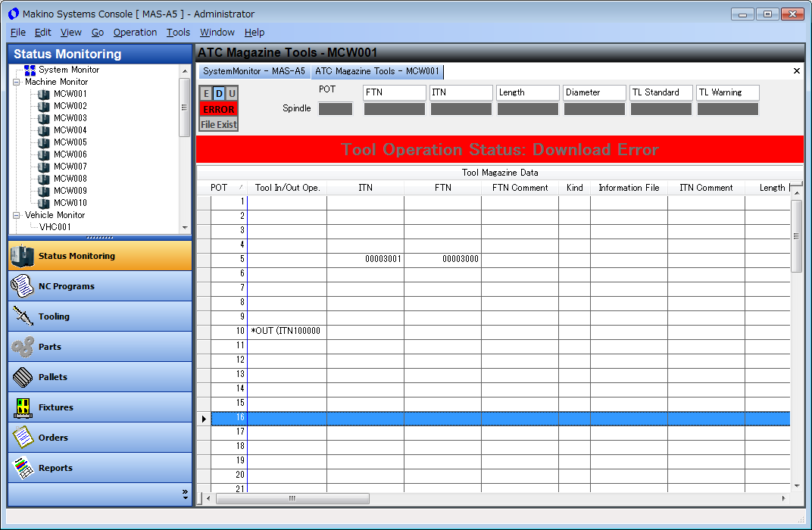This screenshot has width=812, height=530.
Task: Select the Orders clipboard icon
Action: click(x=23, y=438)
